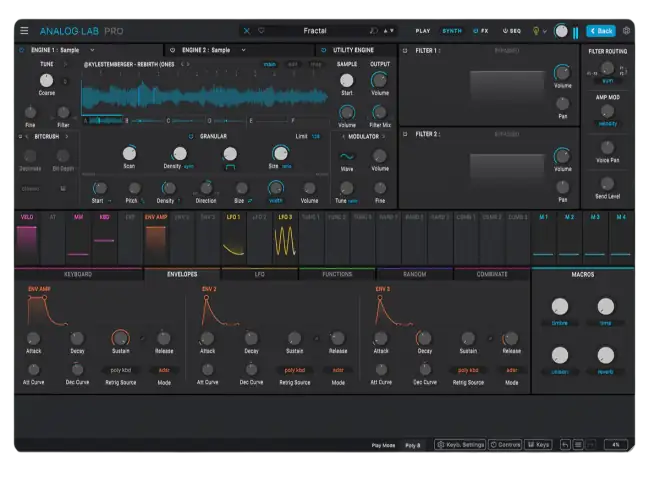This screenshot has height=477, width=660.
Task: Click the lightbulb tips icon
Action: [x=536, y=31]
